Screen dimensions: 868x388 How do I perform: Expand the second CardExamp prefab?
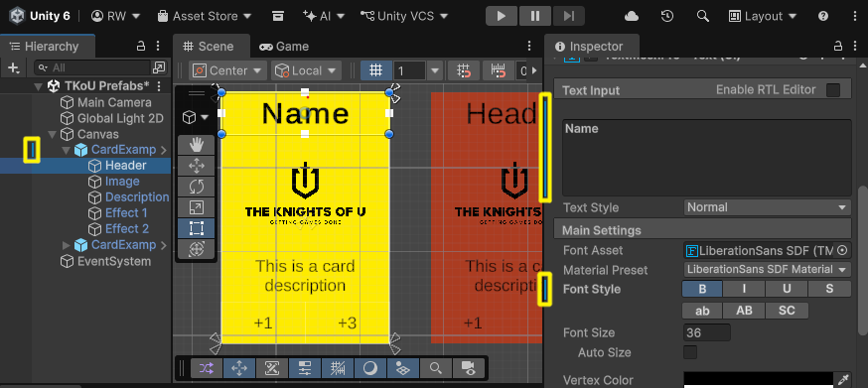pyautogui.click(x=67, y=245)
